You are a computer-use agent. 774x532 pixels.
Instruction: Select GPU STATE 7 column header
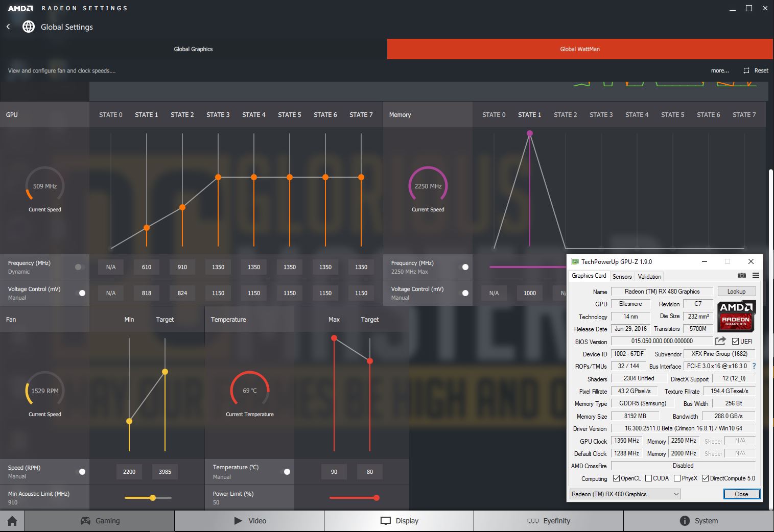[361, 115]
